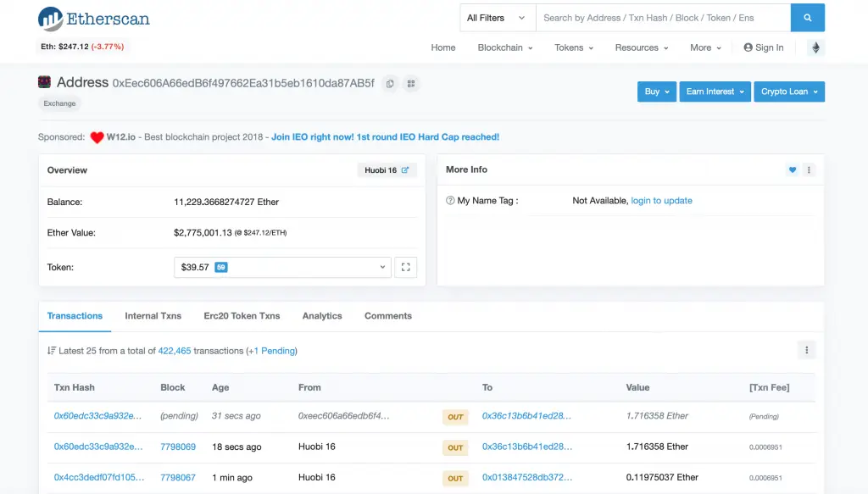This screenshot has width=868, height=494.
Task: Switch to Erc20 Token Txns tab
Action: click(x=242, y=316)
